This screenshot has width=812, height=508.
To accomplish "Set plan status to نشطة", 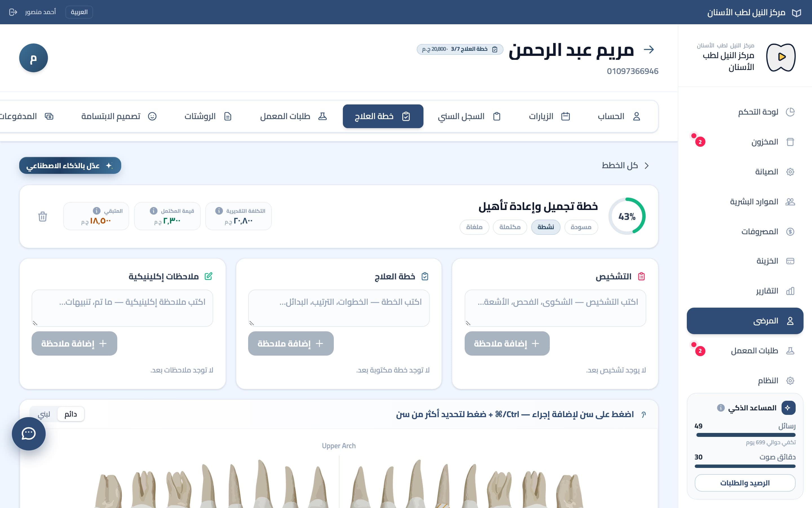I will [546, 227].
